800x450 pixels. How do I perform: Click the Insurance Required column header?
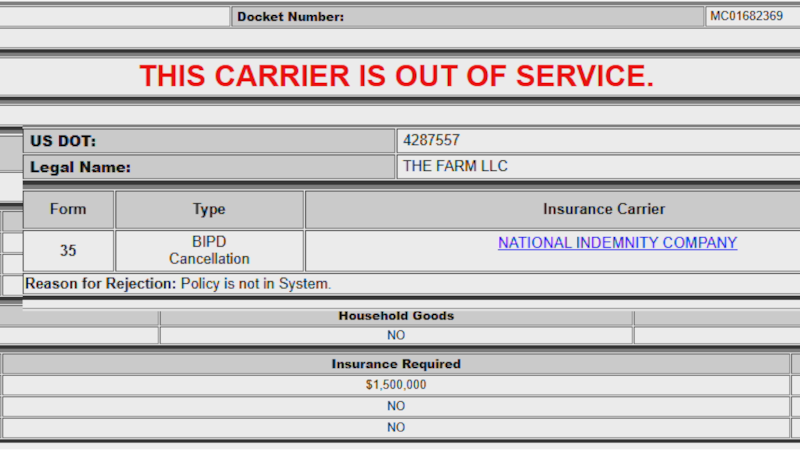(396, 364)
